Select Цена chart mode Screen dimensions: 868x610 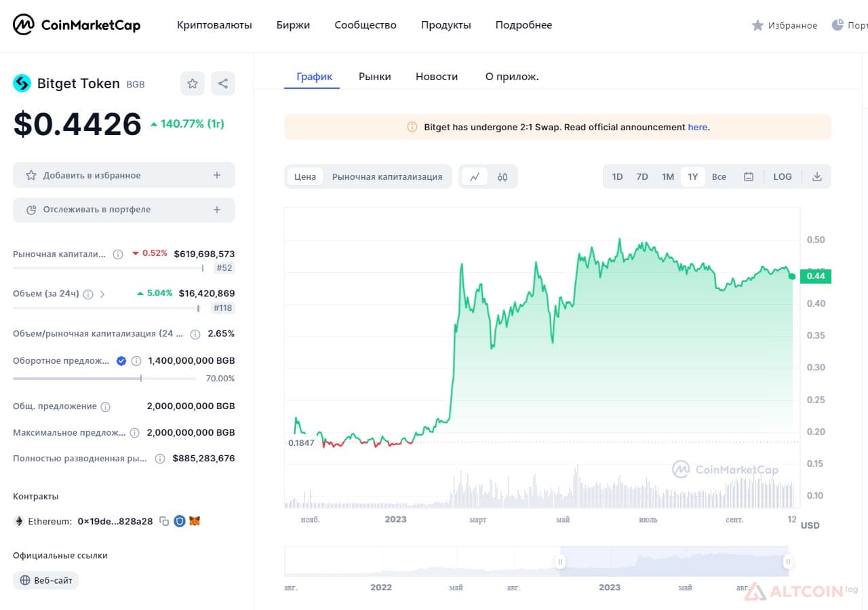[x=305, y=176]
